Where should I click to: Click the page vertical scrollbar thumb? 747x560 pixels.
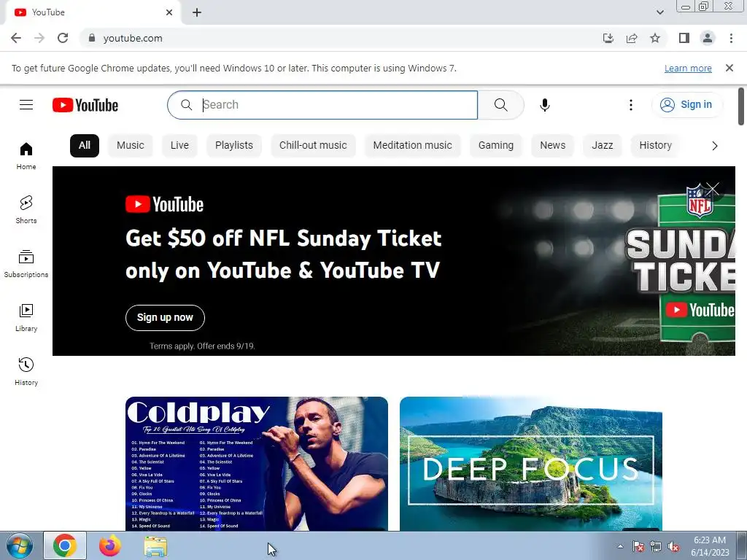[741, 106]
